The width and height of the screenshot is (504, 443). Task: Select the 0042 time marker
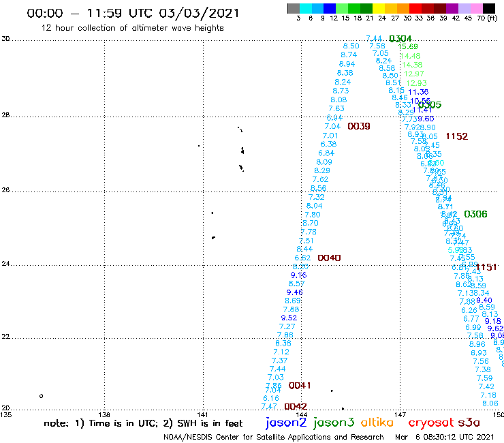(296, 407)
